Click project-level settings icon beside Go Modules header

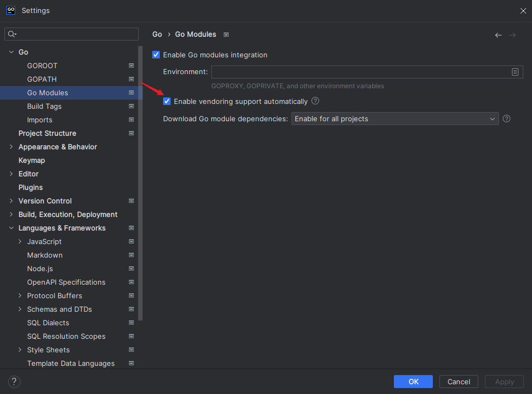(226, 35)
